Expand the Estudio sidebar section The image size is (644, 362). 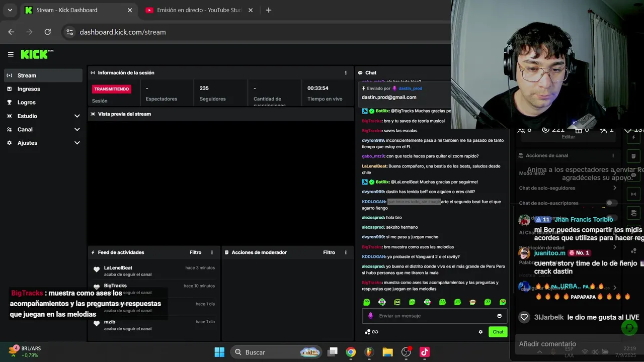pyautogui.click(x=43, y=116)
